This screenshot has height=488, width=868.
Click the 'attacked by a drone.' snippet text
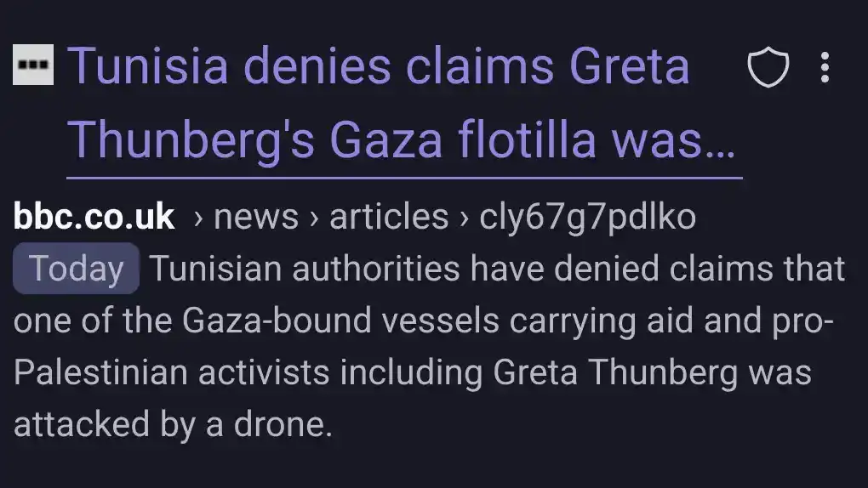click(173, 423)
